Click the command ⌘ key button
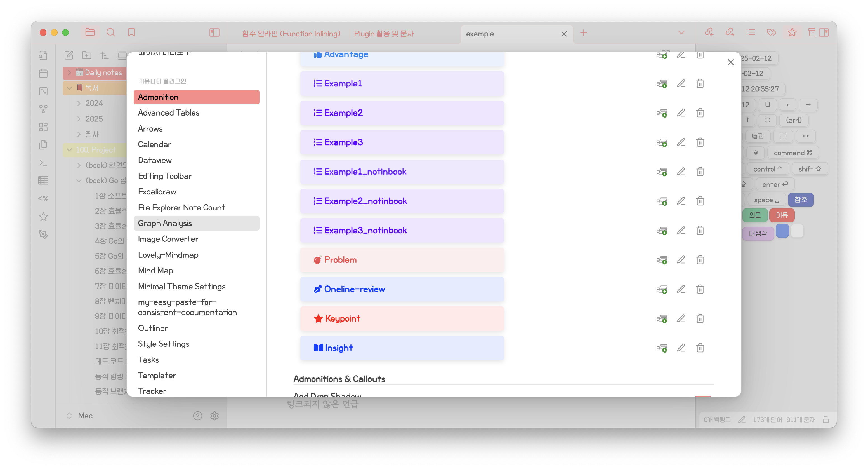The width and height of the screenshot is (868, 469). coord(793,153)
